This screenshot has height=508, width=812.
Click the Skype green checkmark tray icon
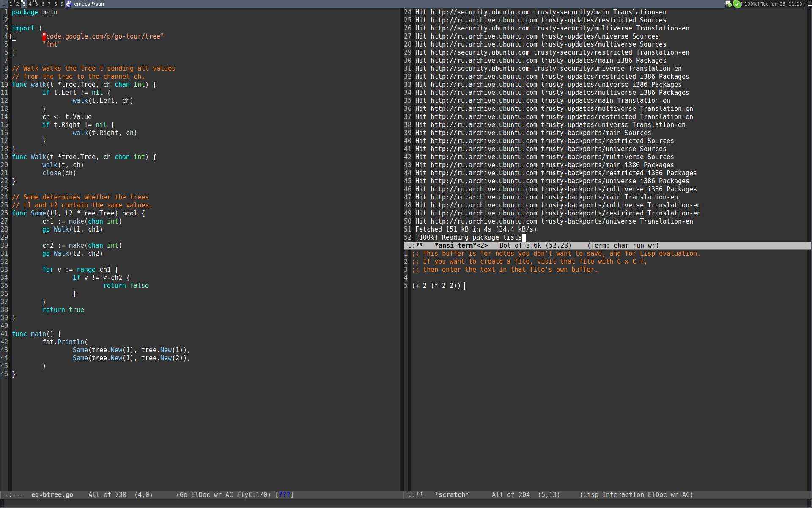point(737,4)
